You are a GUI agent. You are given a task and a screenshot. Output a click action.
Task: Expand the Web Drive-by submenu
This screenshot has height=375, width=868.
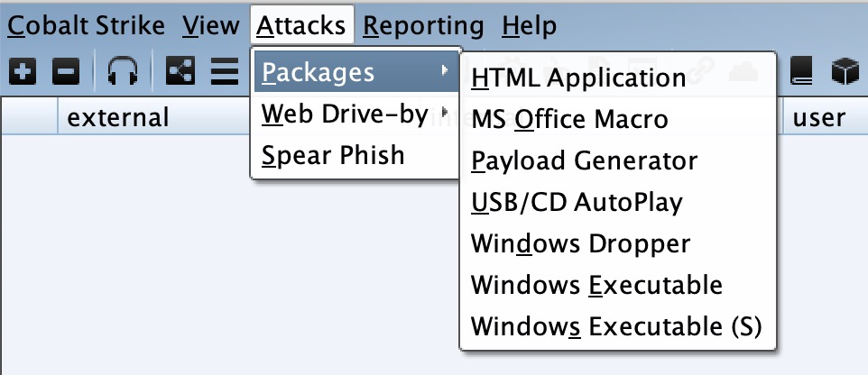click(x=355, y=114)
